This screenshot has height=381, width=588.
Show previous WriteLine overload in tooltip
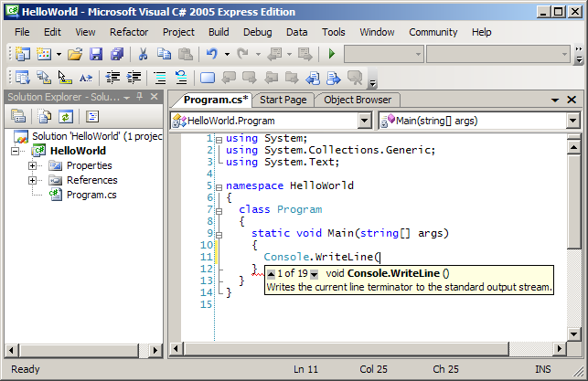pyautogui.click(x=271, y=274)
